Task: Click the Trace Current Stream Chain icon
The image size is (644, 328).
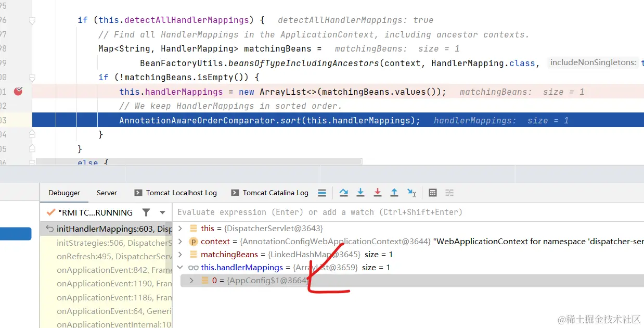Action: [449, 193]
